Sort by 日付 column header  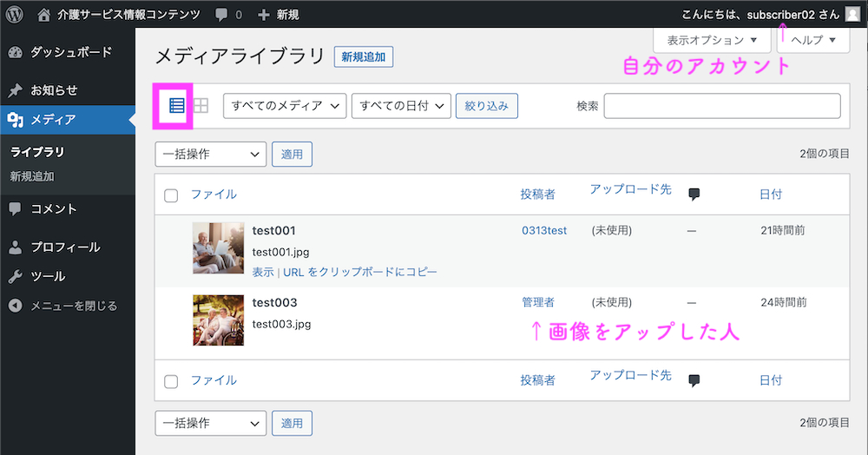[x=771, y=195]
